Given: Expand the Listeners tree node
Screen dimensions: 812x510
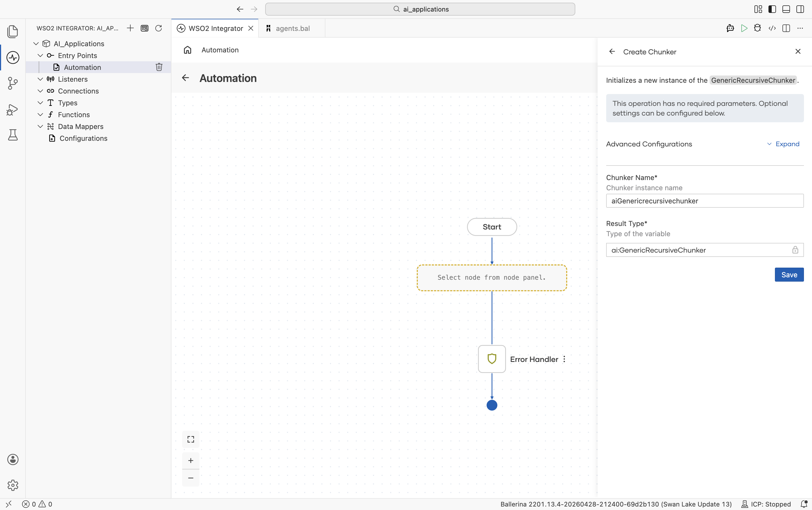Looking at the screenshot, I should [x=40, y=79].
